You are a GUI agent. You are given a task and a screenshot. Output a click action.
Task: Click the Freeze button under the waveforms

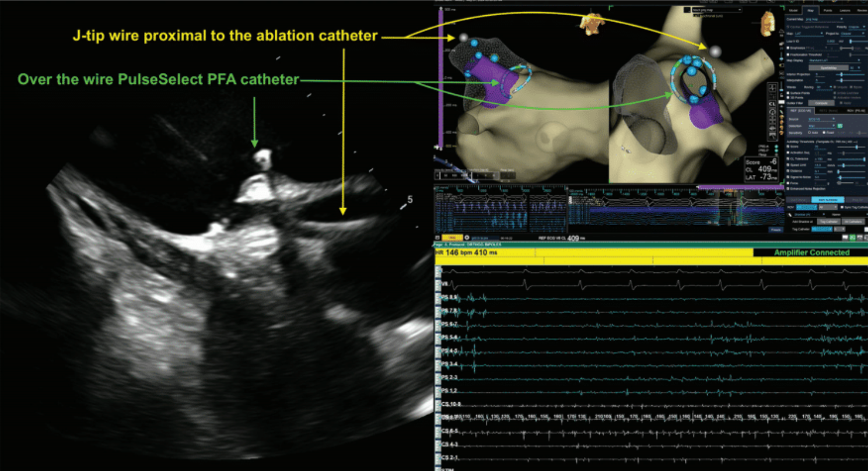tap(775, 230)
